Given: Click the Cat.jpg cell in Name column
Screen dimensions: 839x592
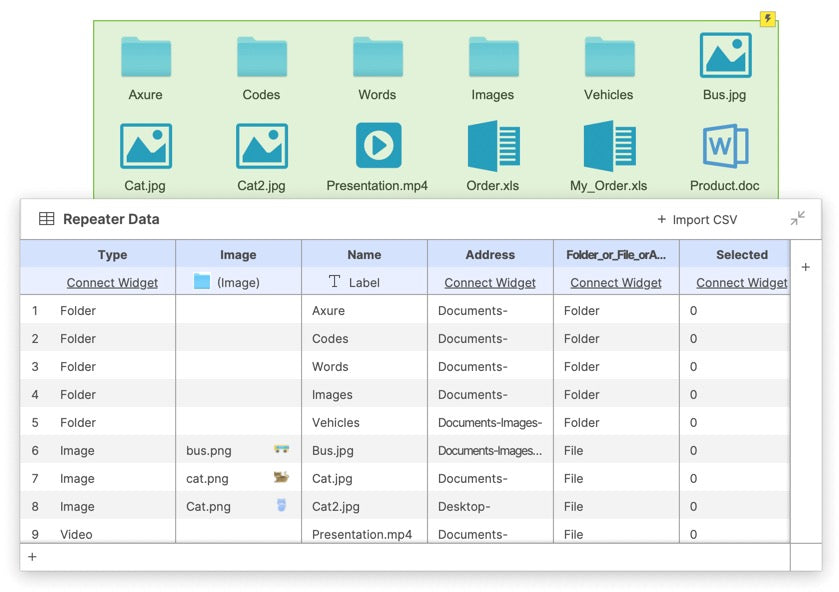Looking at the screenshot, I should click(x=364, y=479).
